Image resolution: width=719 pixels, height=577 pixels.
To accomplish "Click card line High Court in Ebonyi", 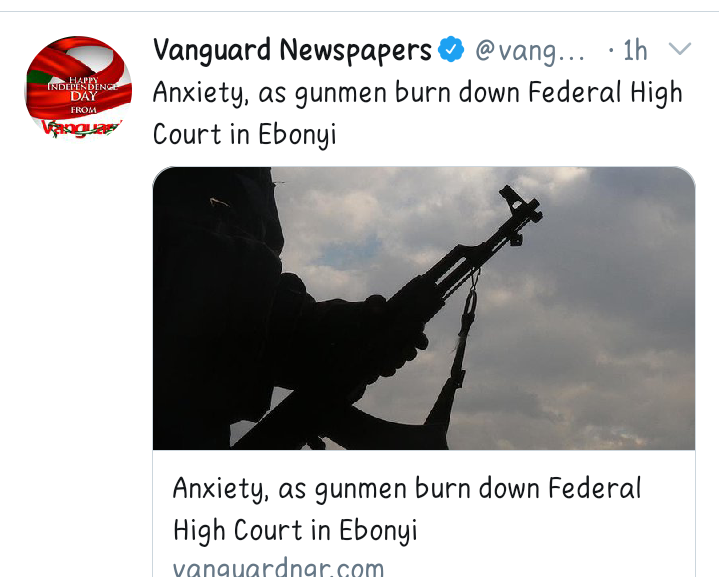I will 295,530.
